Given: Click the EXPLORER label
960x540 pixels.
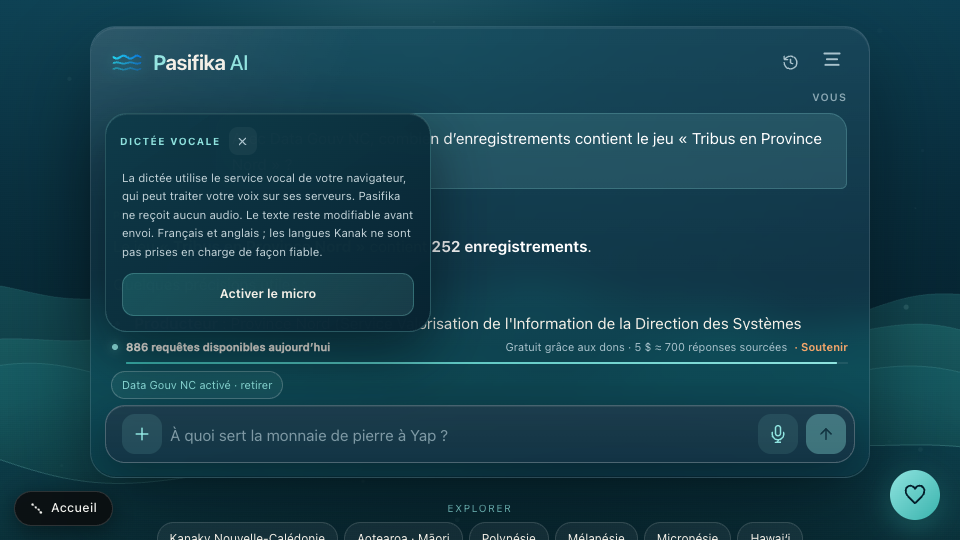Looking at the screenshot, I should click(x=479, y=509).
